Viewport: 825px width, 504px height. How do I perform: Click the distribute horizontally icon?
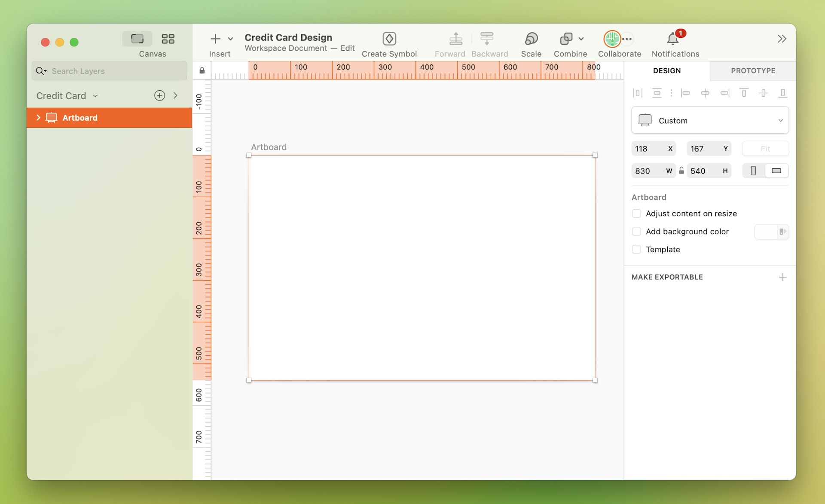(638, 93)
